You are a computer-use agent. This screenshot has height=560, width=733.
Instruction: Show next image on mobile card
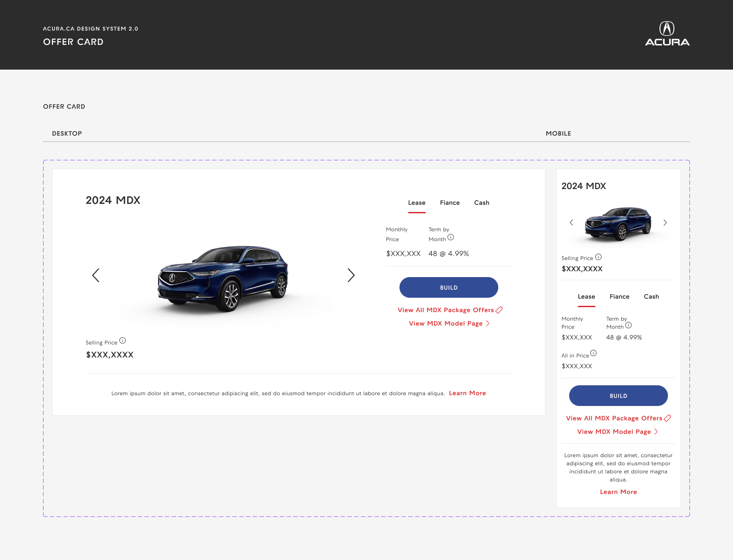(665, 223)
